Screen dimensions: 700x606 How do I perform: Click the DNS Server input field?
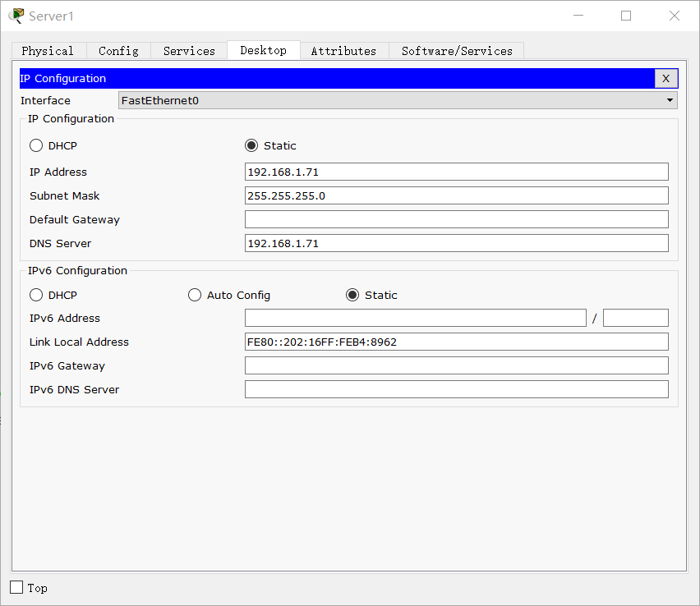(456, 243)
